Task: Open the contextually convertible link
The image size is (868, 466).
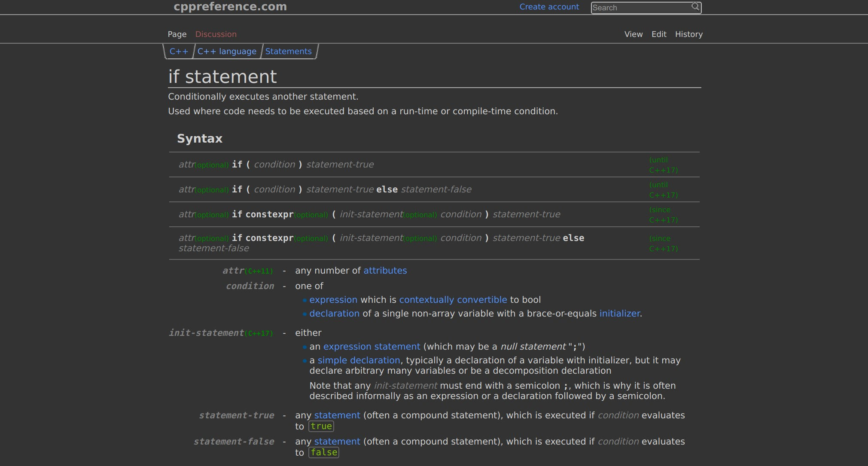Action: click(453, 299)
